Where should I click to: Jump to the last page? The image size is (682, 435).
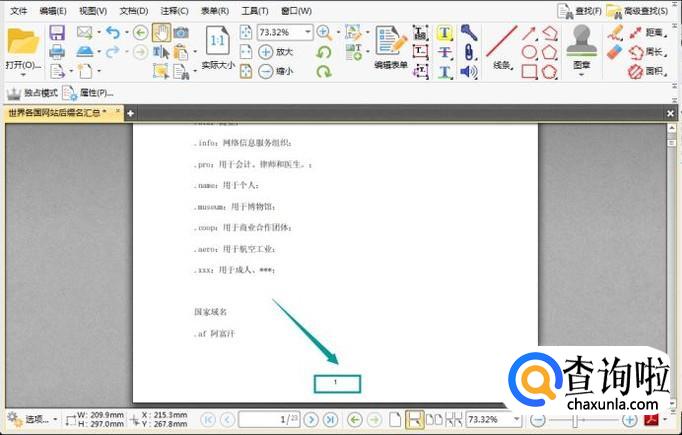(331, 420)
